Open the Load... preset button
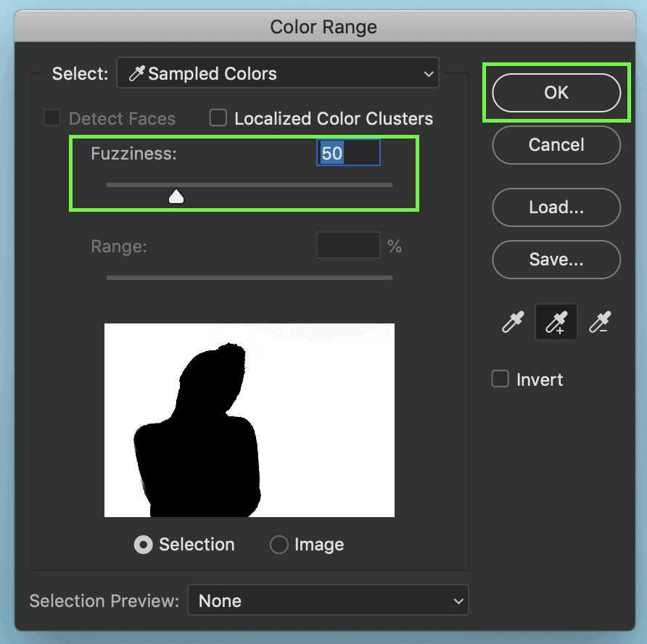Viewport: 647px width, 644px height. click(x=556, y=207)
